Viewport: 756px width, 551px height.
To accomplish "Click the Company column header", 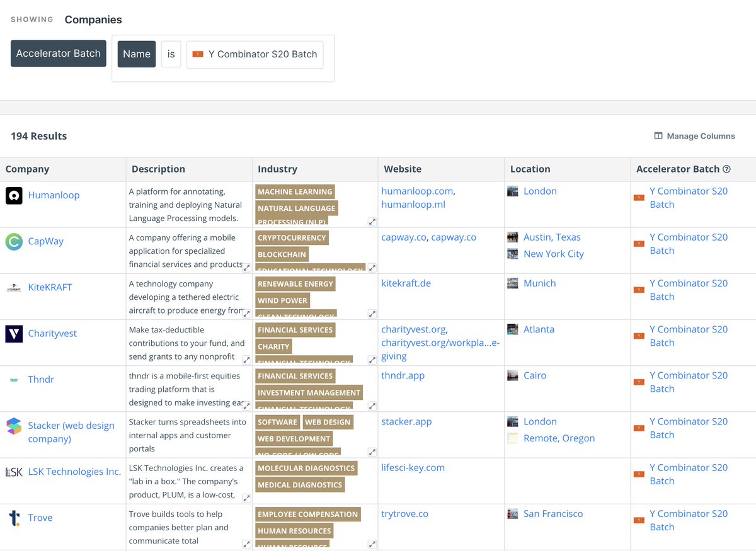I will point(63,169).
